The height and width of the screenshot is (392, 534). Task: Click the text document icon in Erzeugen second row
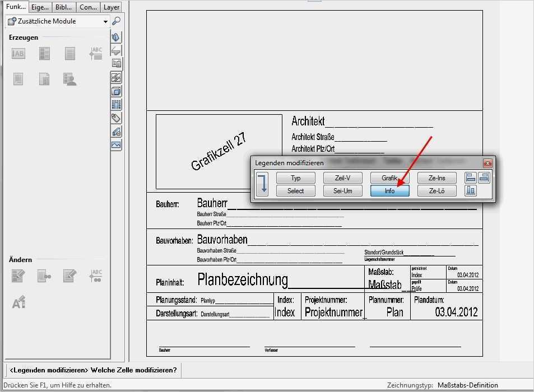[x=18, y=79]
